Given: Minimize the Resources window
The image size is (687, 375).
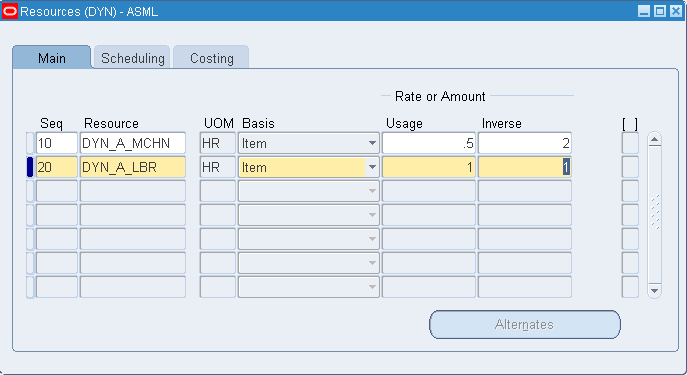Looking at the screenshot, I should (x=644, y=11).
